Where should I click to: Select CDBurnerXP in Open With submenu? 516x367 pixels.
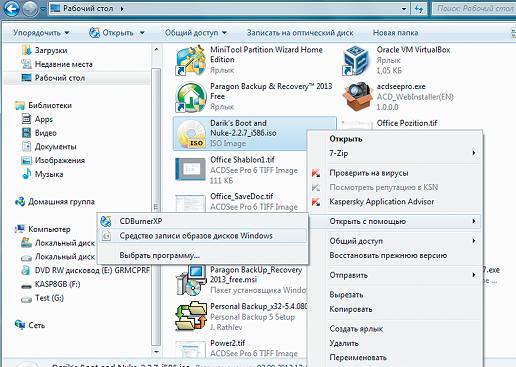[x=203, y=221]
